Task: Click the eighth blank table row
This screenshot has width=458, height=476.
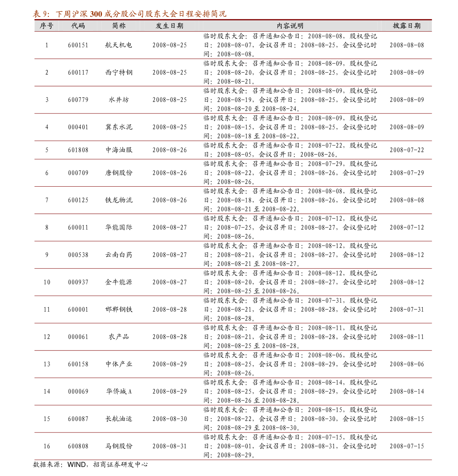Action: click(x=233, y=228)
